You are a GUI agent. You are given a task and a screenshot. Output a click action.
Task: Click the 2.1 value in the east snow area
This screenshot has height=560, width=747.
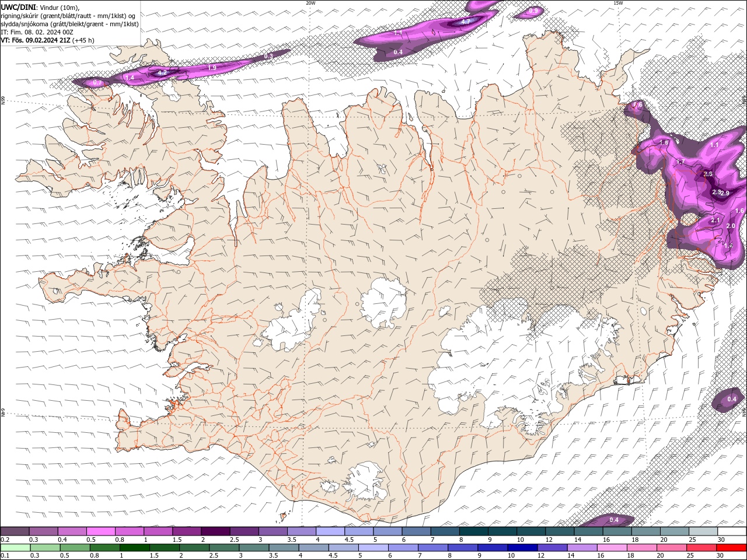click(x=715, y=220)
